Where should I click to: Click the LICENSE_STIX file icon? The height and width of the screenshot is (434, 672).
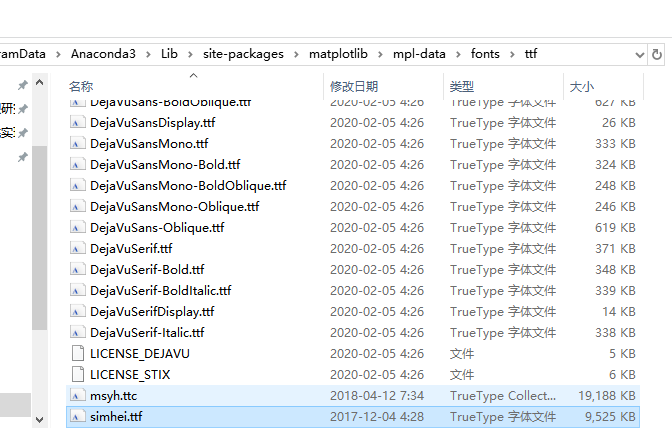point(78,374)
